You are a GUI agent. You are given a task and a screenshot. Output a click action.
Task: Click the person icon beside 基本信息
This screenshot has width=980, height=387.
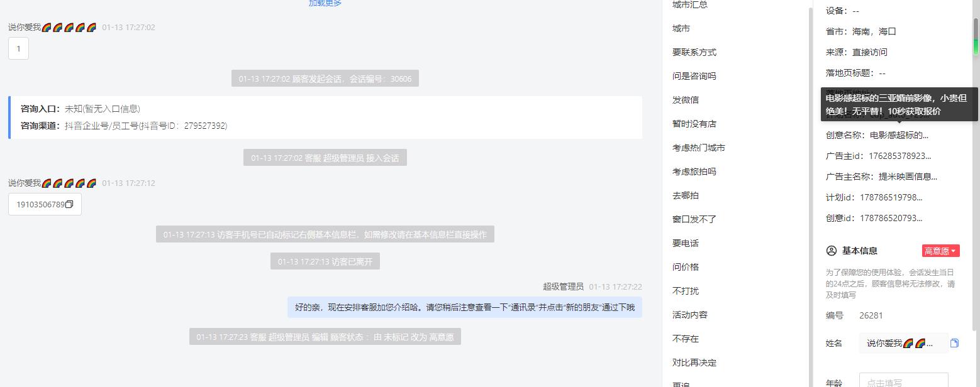pos(831,251)
